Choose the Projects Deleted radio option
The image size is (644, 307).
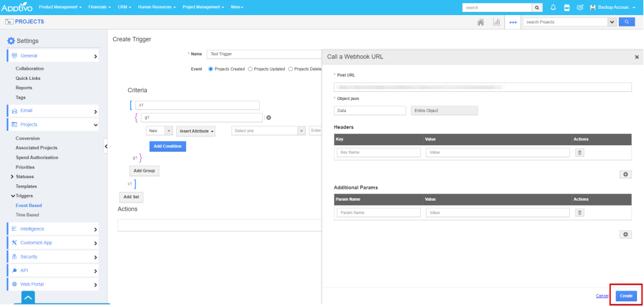pyautogui.click(x=291, y=69)
